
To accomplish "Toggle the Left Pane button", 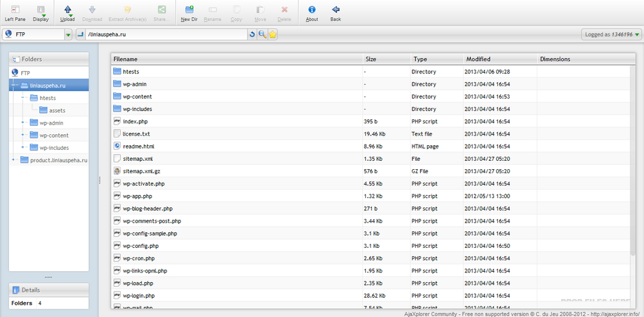I will (15, 13).
